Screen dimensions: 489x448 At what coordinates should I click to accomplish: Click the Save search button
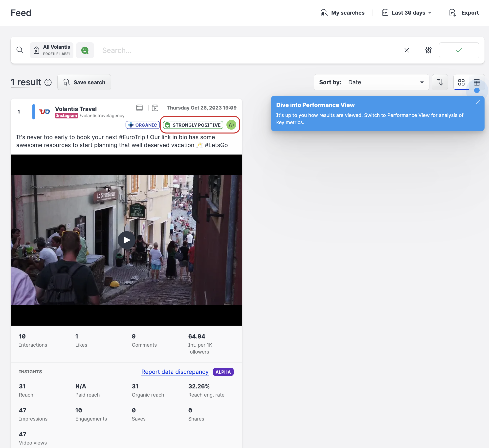pyautogui.click(x=84, y=82)
